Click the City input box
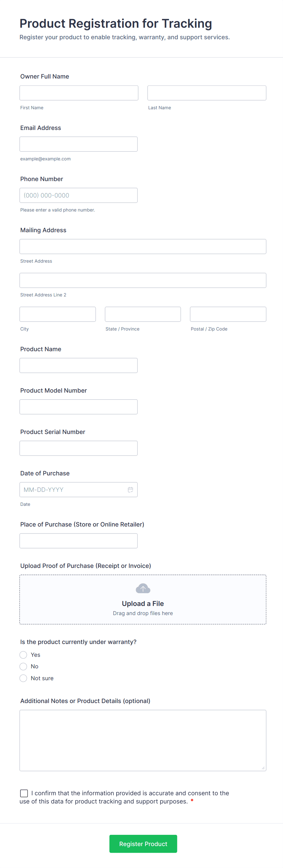The width and height of the screenshot is (283, 868). coord(58,314)
